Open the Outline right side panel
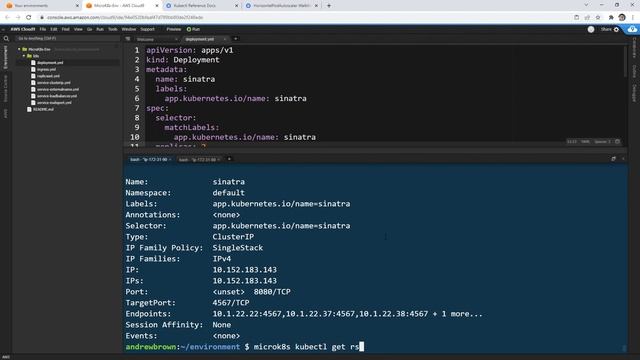 [x=634, y=71]
